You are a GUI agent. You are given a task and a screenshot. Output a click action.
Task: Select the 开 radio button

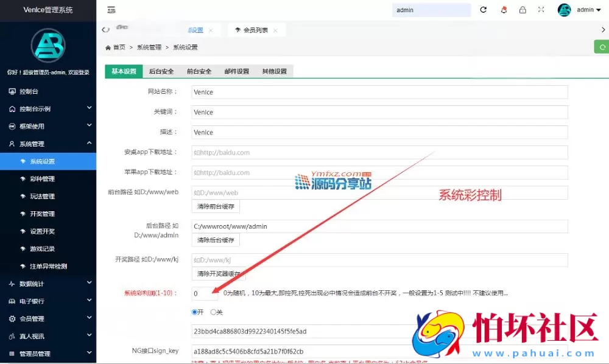[195, 312]
